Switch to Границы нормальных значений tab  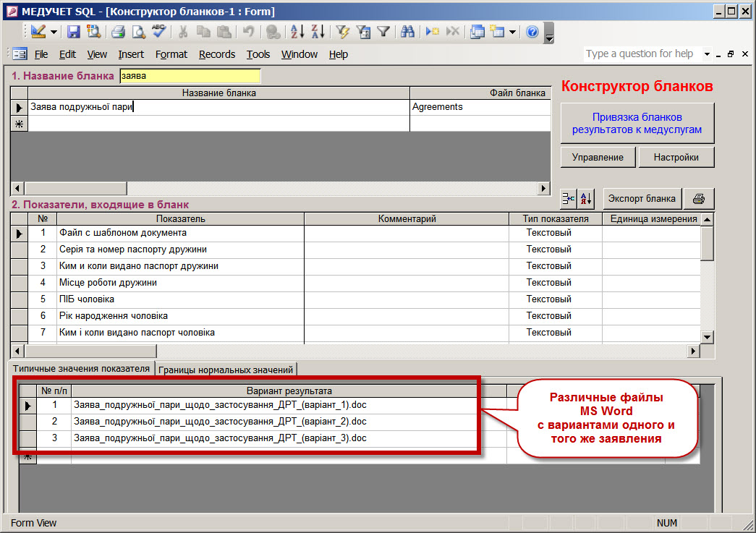click(226, 370)
